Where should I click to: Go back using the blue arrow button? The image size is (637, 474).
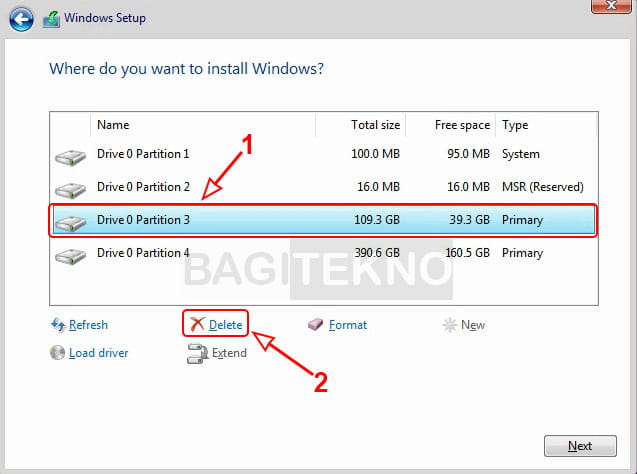tap(21, 19)
